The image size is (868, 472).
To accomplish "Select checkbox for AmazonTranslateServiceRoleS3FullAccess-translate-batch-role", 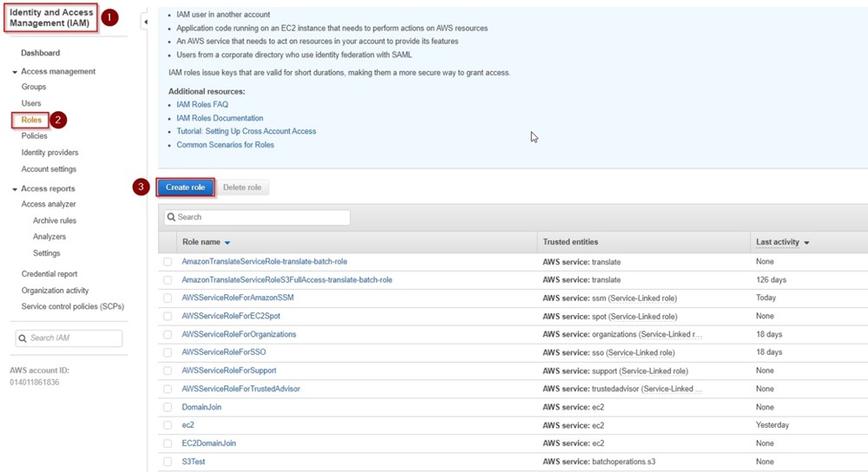I will tap(168, 280).
